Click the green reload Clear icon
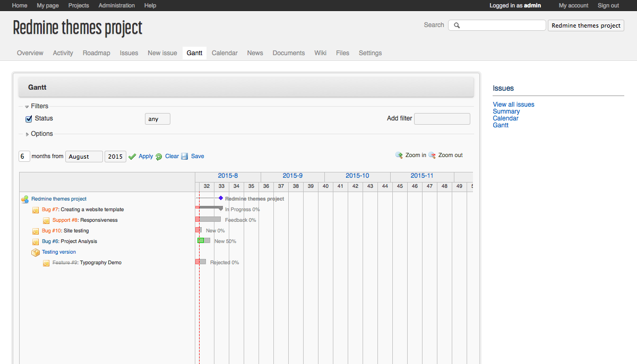 159,157
